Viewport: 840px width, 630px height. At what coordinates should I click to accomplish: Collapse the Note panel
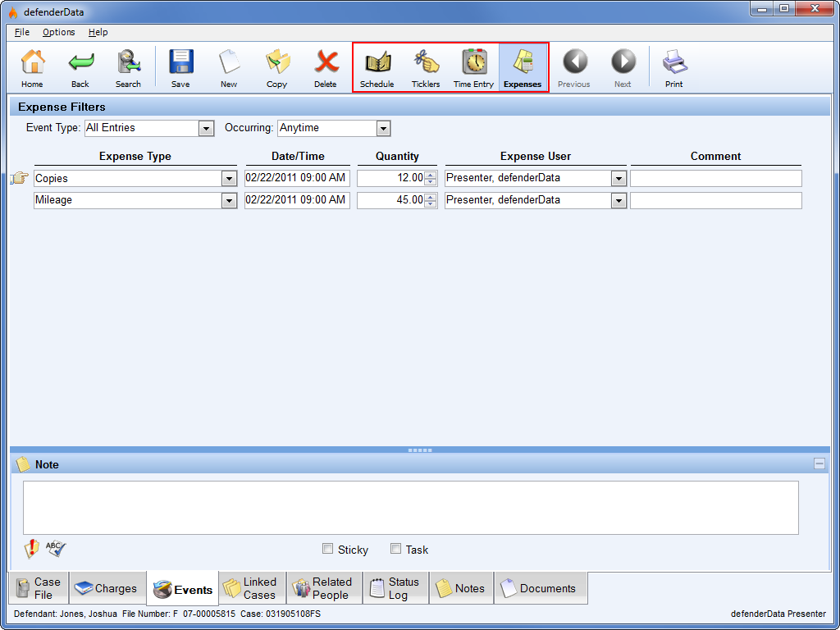(819, 464)
